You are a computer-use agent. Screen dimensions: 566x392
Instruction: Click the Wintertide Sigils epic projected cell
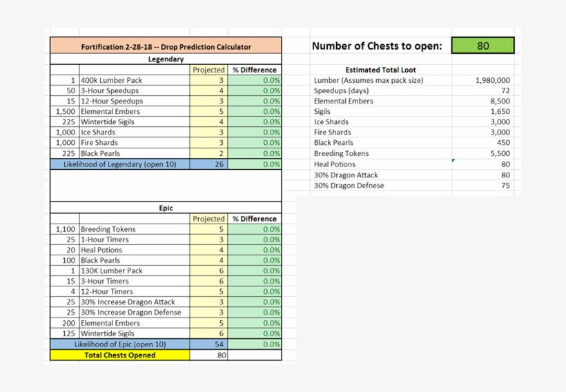pos(208,333)
